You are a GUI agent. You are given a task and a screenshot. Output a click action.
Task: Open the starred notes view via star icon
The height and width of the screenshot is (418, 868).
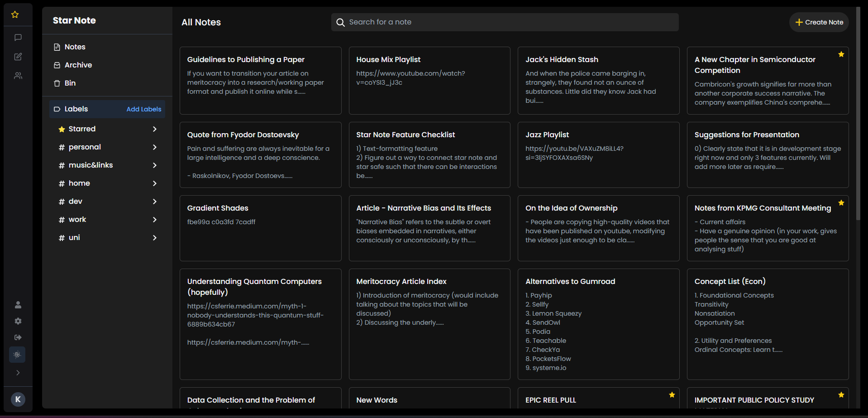[x=15, y=14]
